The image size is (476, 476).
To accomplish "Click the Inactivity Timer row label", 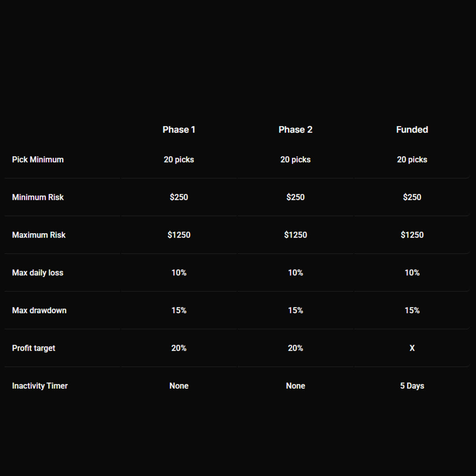I will (40, 386).
